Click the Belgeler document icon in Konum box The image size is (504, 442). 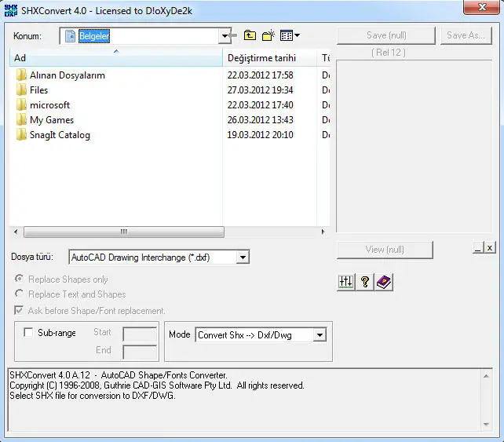[70, 36]
